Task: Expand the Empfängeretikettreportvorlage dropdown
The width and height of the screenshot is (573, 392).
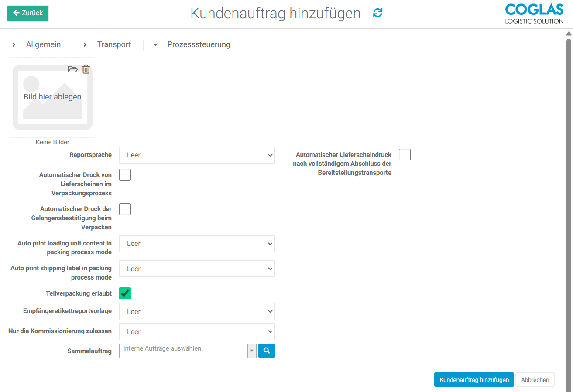Action: (x=196, y=311)
